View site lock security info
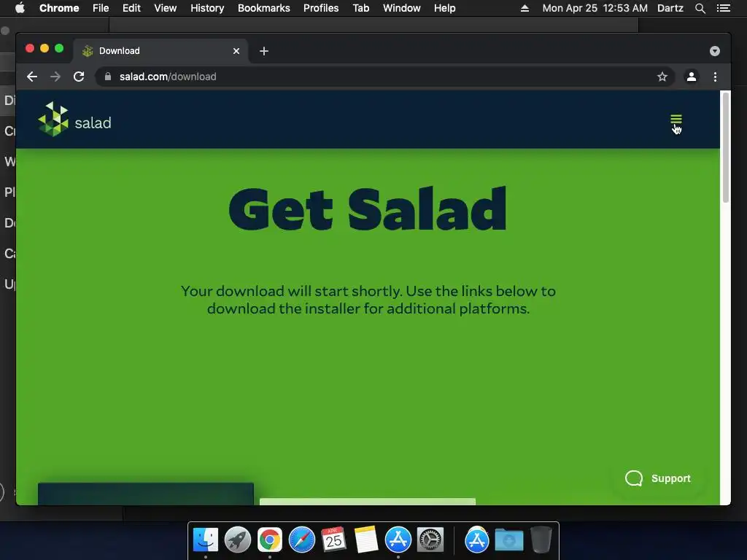 (108, 77)
